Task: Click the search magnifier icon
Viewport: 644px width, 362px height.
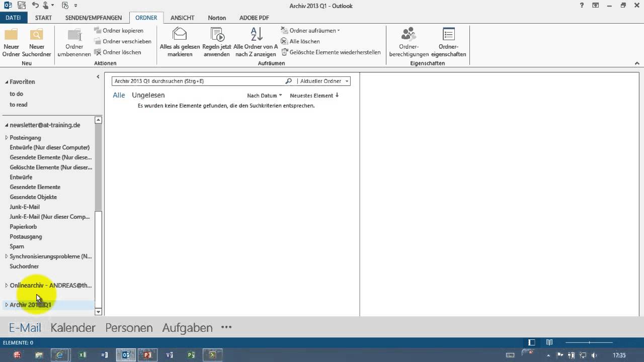Action: 288,81
